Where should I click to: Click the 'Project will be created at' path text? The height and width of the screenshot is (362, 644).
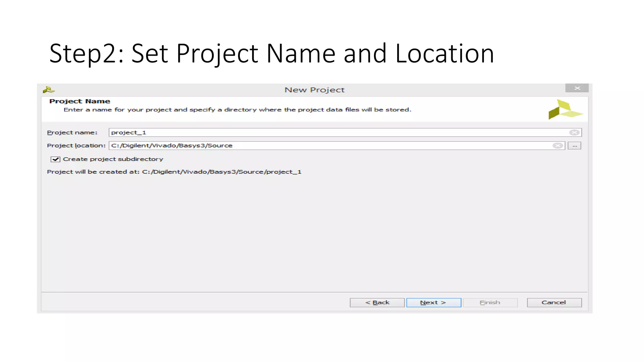point(174,172)
